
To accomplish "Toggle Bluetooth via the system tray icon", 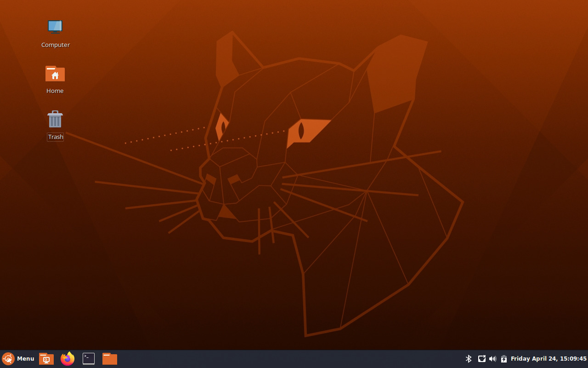I will (x=469, y=358).
